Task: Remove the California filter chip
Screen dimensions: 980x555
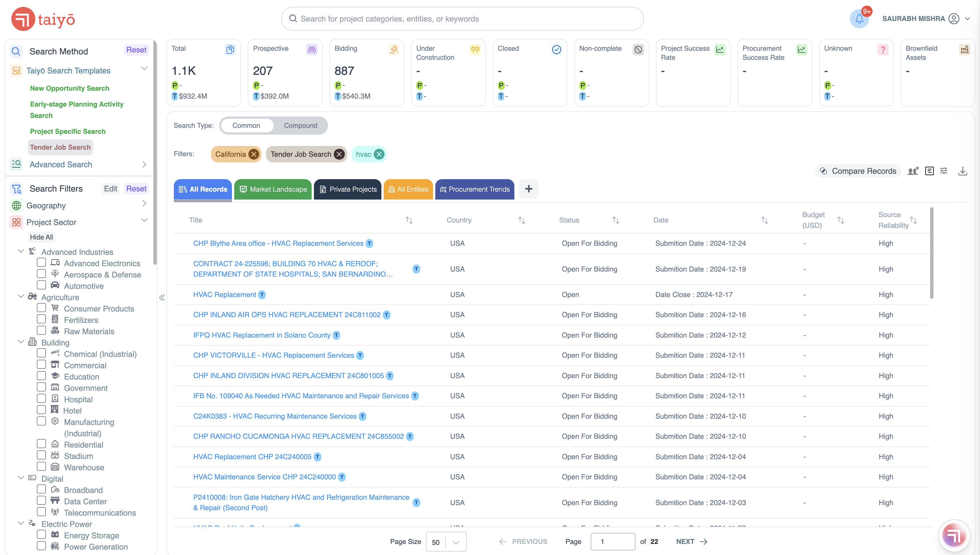Action: (x=254, y=154)
